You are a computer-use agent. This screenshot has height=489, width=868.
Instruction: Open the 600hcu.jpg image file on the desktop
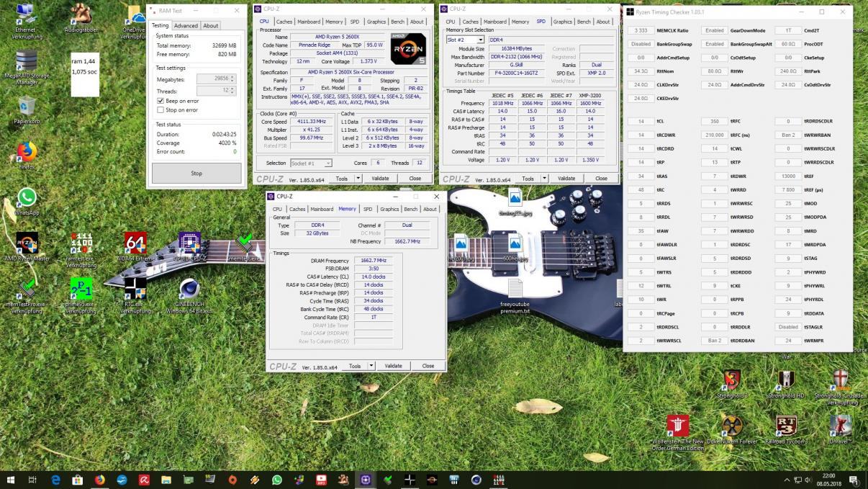pos(515,247)
